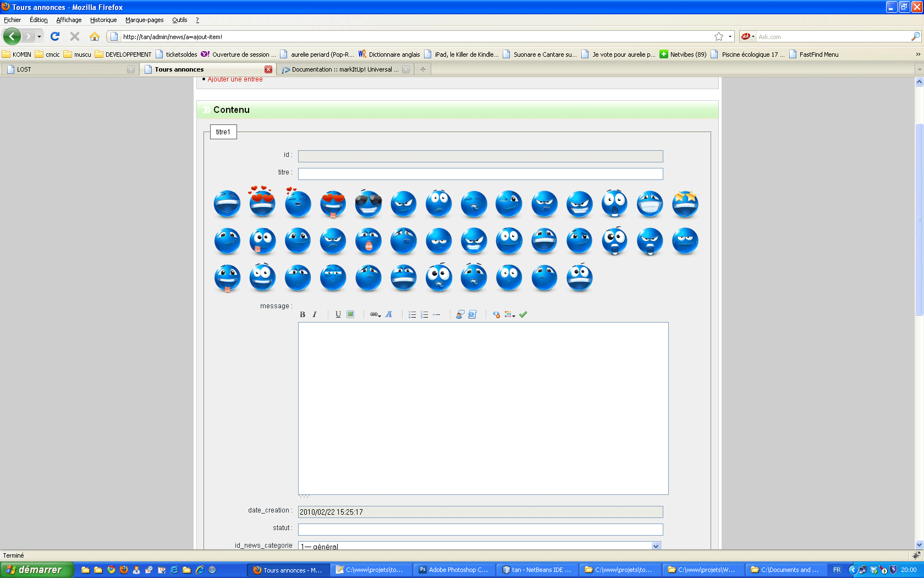This screenshot has height=578, width=924.
Task: Open the Historique menu
Action: coord(103,20)
